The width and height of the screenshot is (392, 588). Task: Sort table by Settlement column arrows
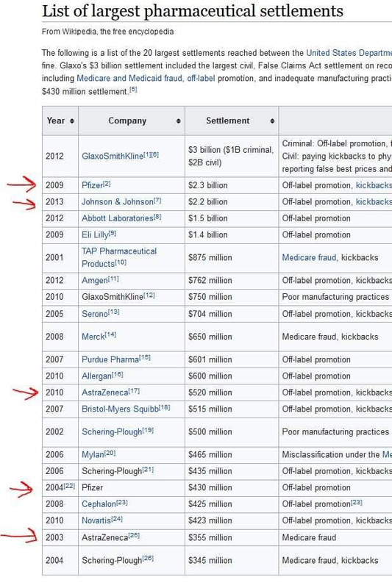coord(272,121)
